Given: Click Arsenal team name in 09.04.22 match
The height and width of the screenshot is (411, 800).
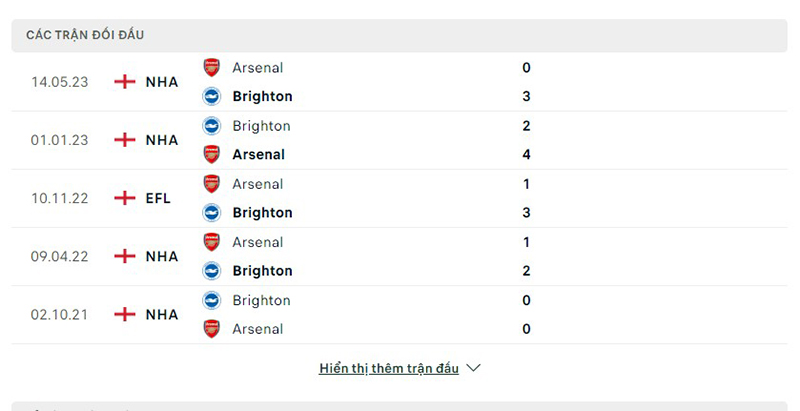Looking at the screenshot, I should click(x=257, y=242).
